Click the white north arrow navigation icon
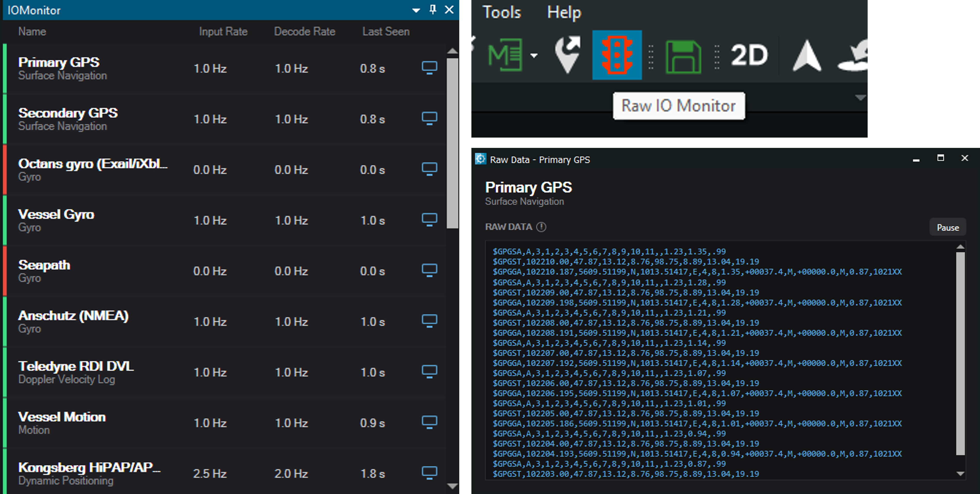 tap(806, 56)
